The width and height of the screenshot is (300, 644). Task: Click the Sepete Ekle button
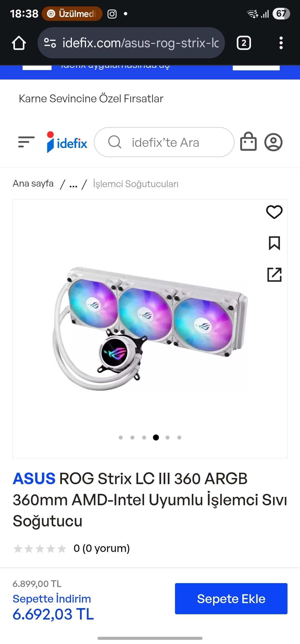(x=231, y=599)
